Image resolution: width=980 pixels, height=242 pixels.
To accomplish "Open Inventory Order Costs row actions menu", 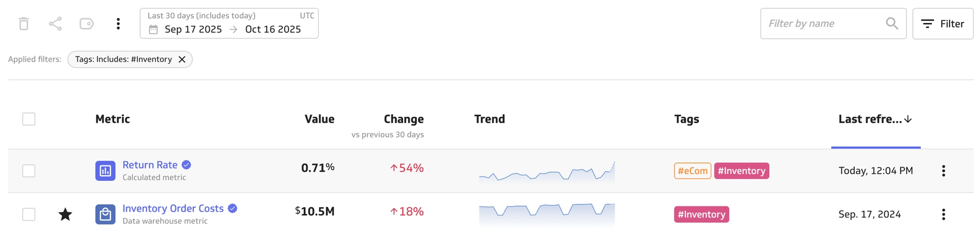I will 943,214.
